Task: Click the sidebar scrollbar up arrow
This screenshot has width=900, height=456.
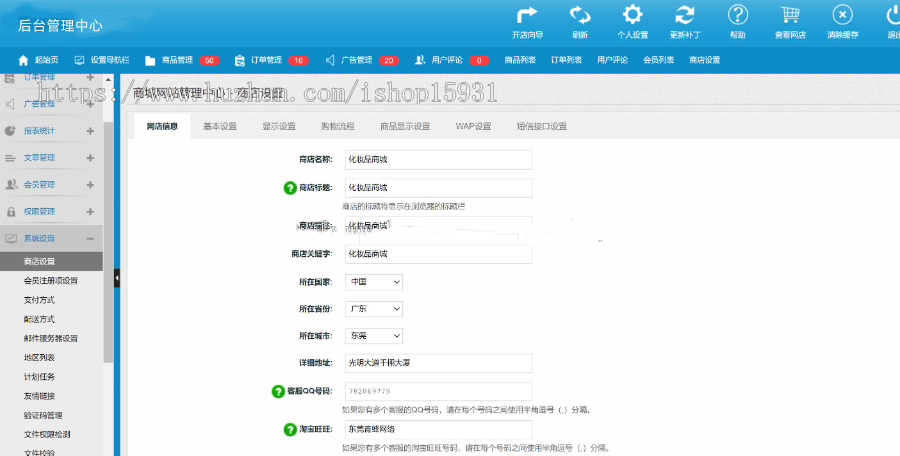Action: (x=108, y=79)
